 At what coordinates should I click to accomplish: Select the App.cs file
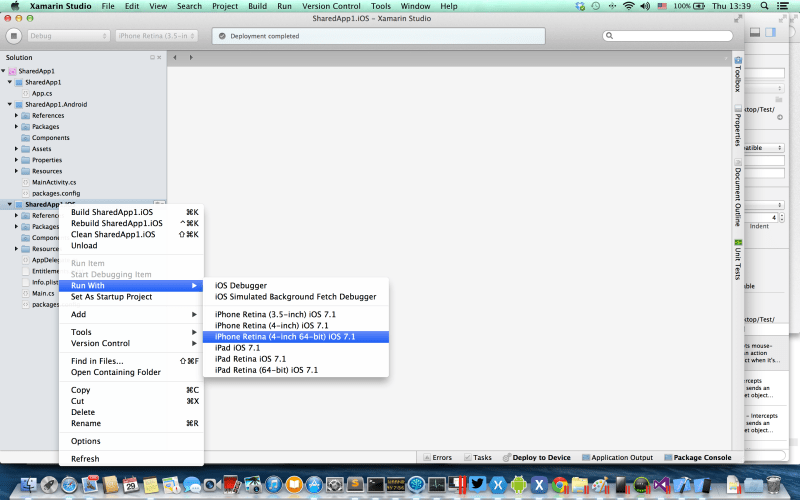pos(41,93)
